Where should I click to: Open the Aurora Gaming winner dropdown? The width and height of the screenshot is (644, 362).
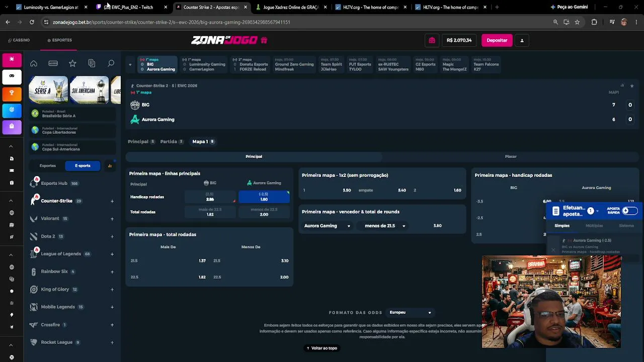(327, 226)
